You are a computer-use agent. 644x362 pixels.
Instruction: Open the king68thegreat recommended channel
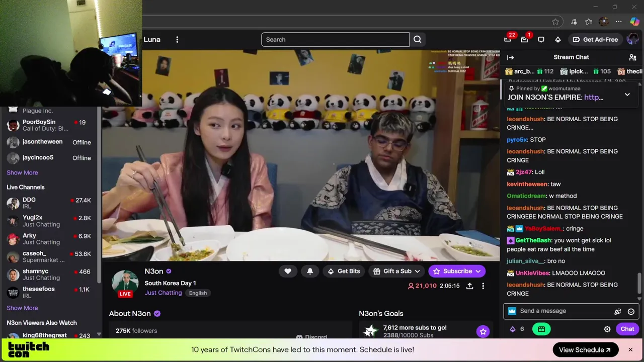[50, 336]
